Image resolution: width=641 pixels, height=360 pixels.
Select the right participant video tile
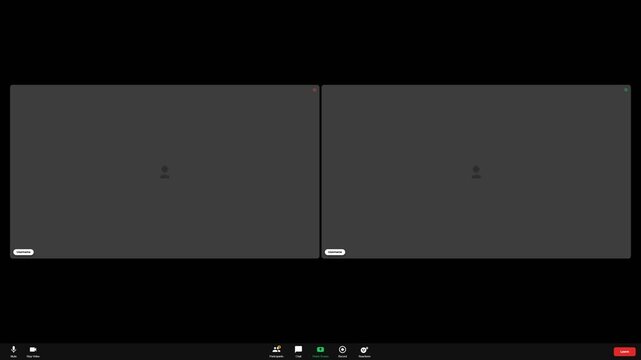coord(476,171)
